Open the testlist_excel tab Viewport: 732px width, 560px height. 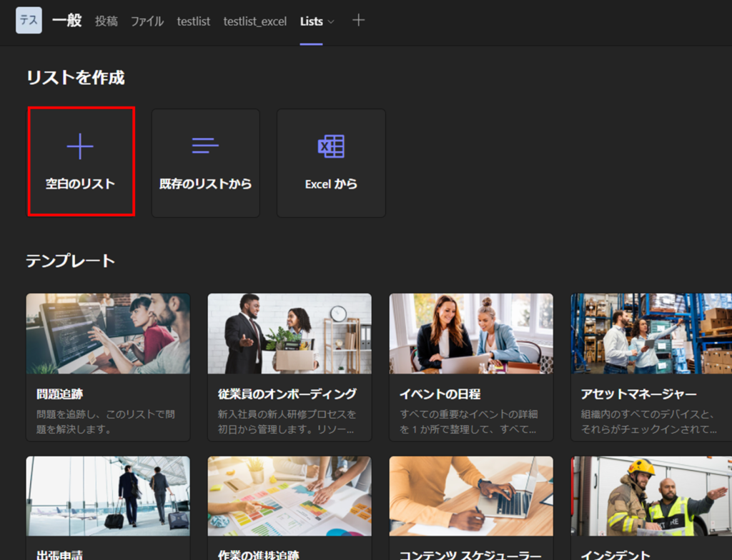(x=255, y=21)
